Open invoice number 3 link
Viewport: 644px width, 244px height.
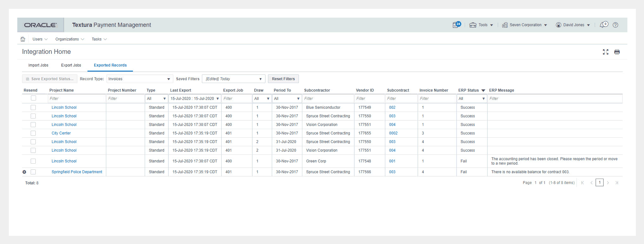423,133
